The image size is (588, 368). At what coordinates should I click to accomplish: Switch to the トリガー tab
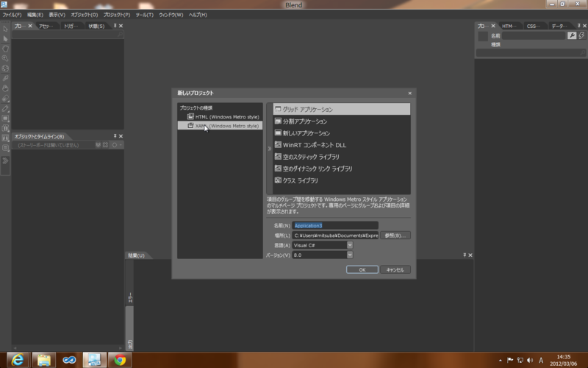[71, 26]
